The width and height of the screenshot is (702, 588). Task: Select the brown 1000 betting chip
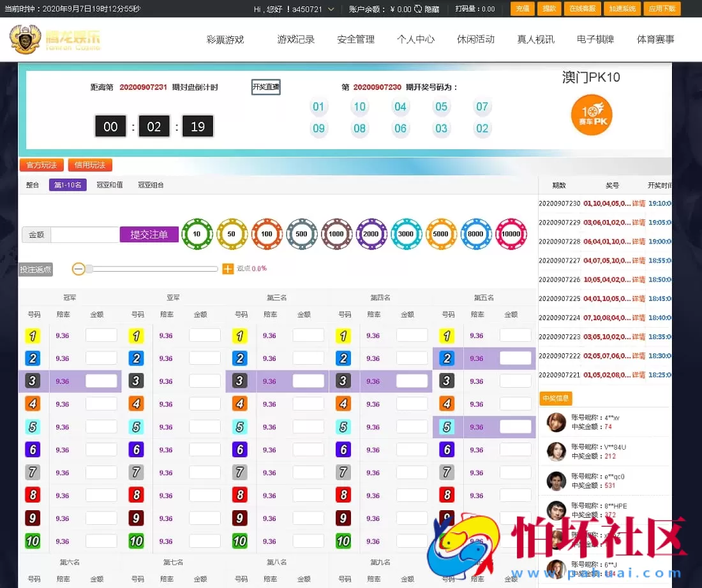pos(336,234)
